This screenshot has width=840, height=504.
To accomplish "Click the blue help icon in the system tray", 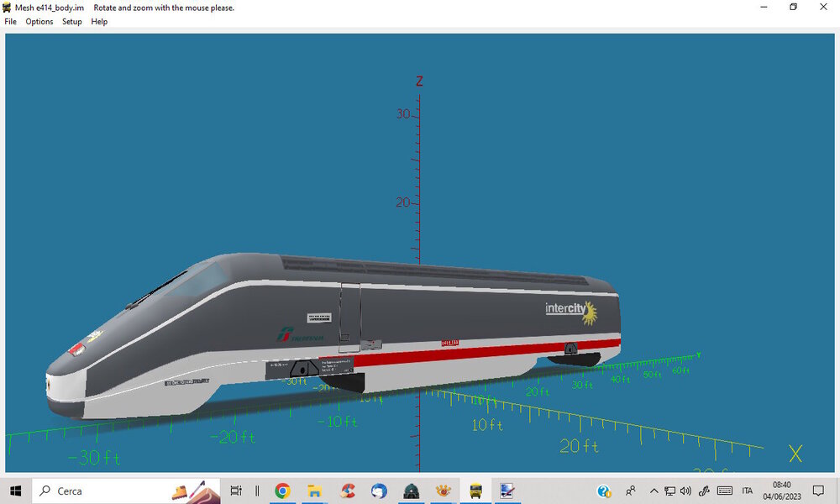I will (x=604, y=491).
